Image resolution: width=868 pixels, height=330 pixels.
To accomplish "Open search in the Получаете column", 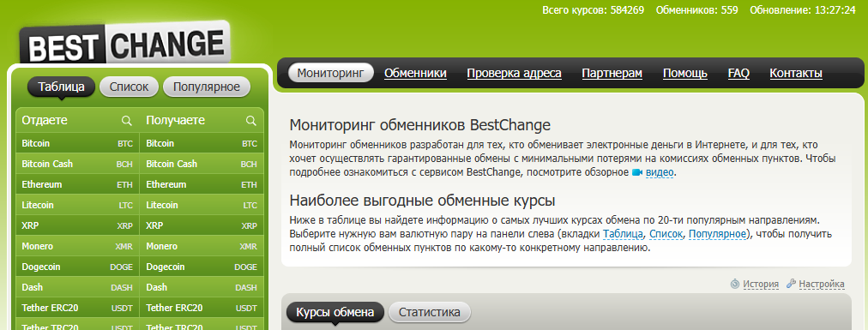I will (251, 121).
